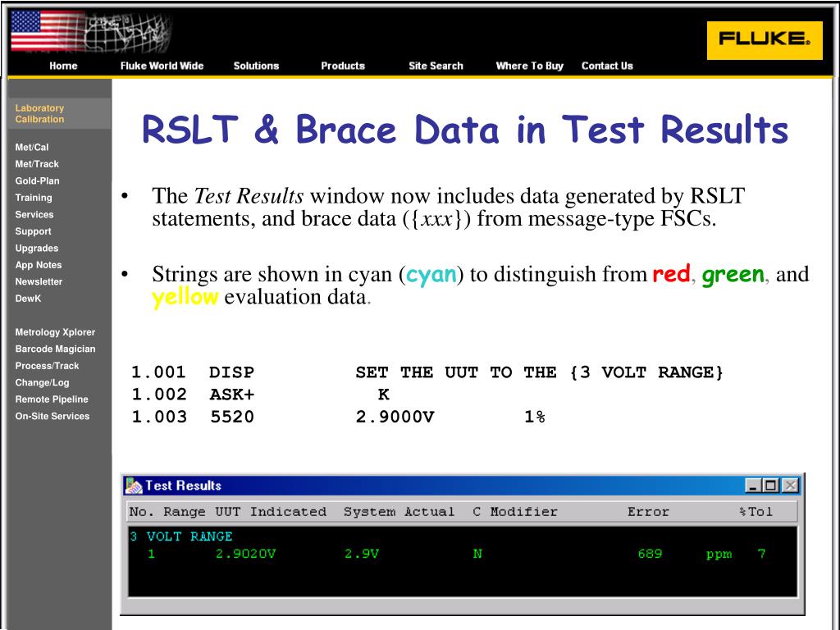Click the '%Tol' column header
840x630 pixels.
click(x=756, y=512)
